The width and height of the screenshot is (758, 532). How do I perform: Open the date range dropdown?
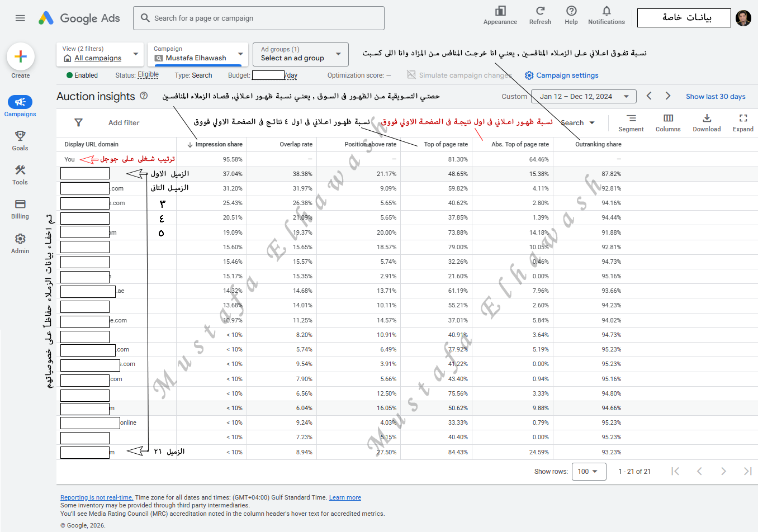[583, 97]
